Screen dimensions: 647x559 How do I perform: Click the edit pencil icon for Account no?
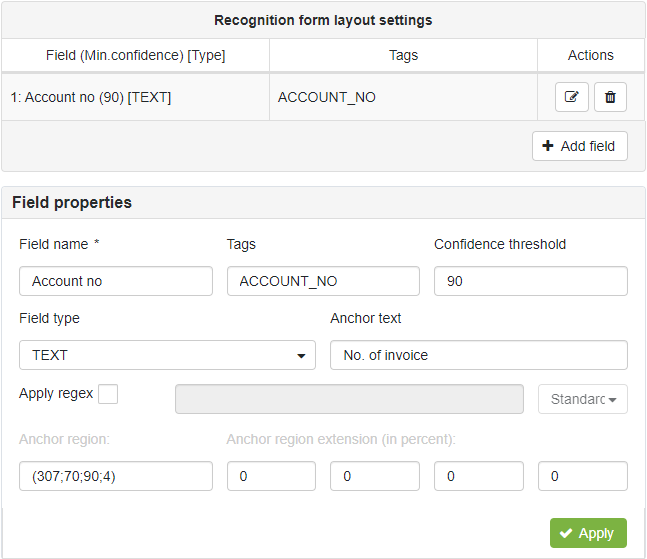pyautogui.click(x=571, y=97)
